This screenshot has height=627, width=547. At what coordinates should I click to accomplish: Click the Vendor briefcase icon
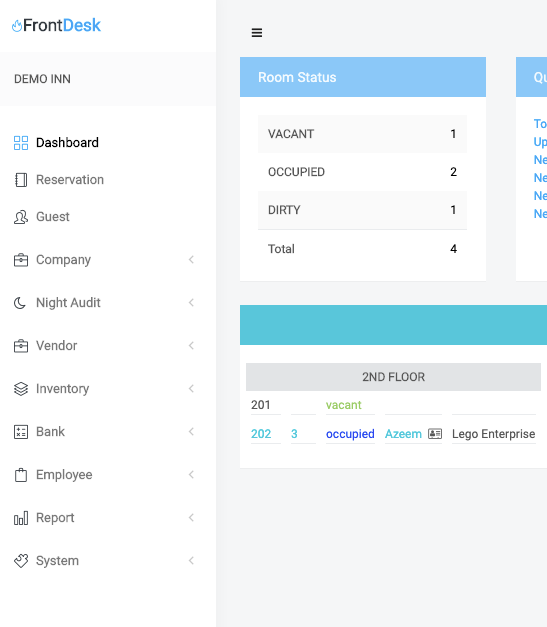(x=21, y=346)
